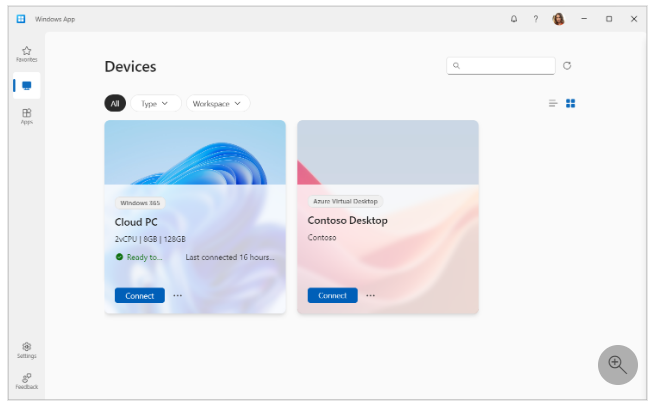This screenshot has width=653, height=408.
Task: Click inside the devices search box
Action: [x=501, y=66]
